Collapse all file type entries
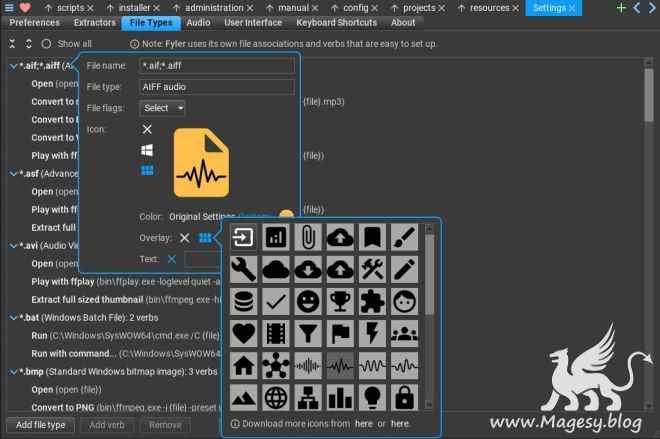The image size is (660, 439). [x=12, y=44]
